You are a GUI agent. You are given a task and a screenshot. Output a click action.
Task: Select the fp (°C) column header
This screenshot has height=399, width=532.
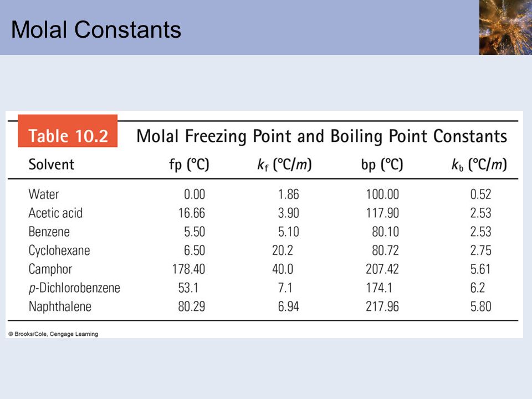[x=189, y=165]
